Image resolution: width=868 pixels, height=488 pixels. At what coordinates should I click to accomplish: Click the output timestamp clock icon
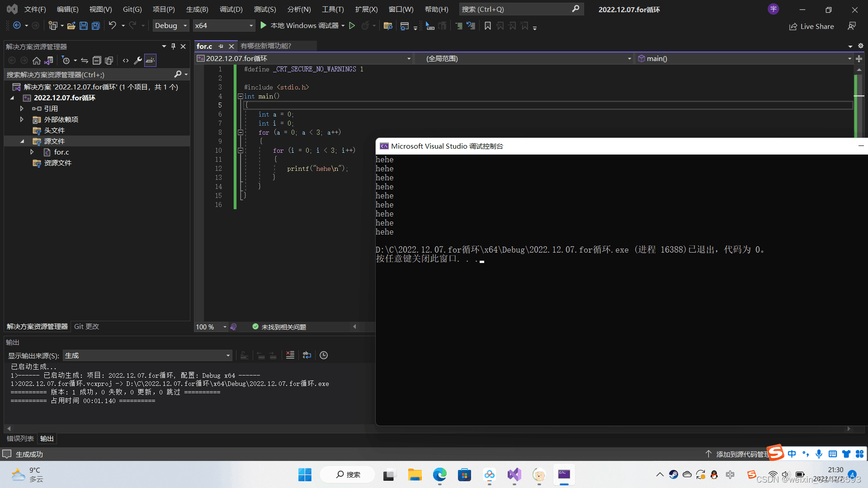(x=324, y=355)
